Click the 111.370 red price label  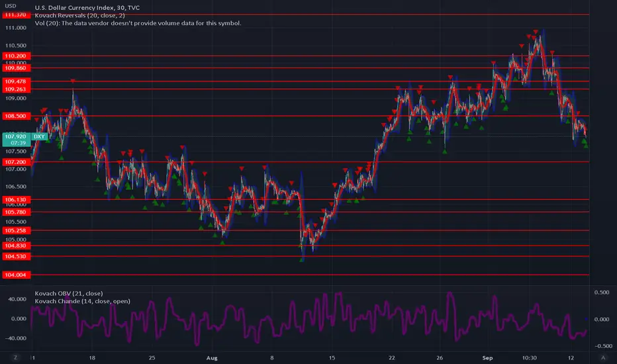pyautogui.click(x=16, y=15)
